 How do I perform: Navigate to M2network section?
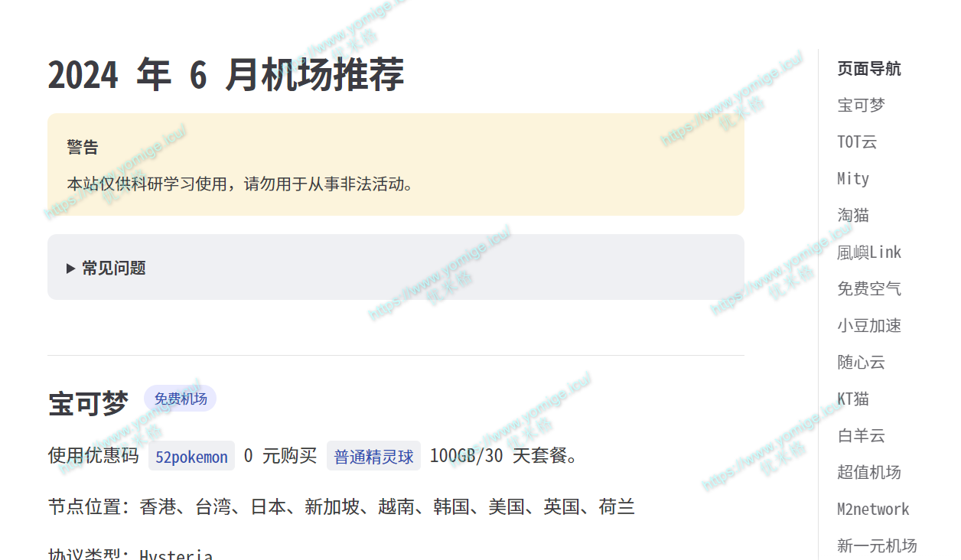click(x=873, y=510)
